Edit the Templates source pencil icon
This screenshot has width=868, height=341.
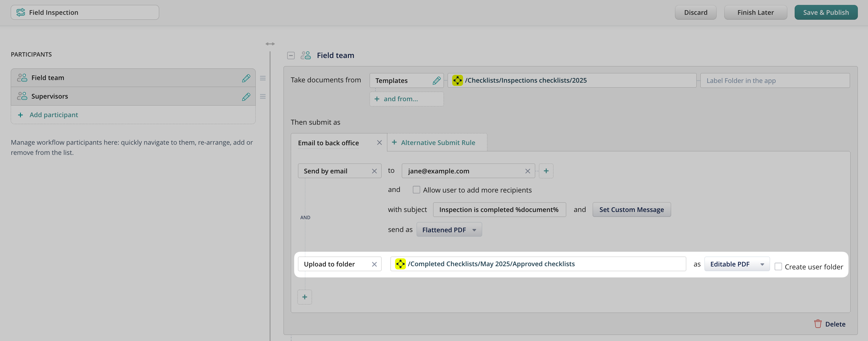click(436, 81)
